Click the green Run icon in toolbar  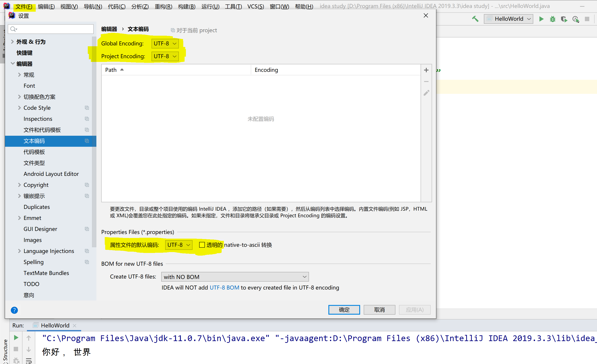[541, 19]
